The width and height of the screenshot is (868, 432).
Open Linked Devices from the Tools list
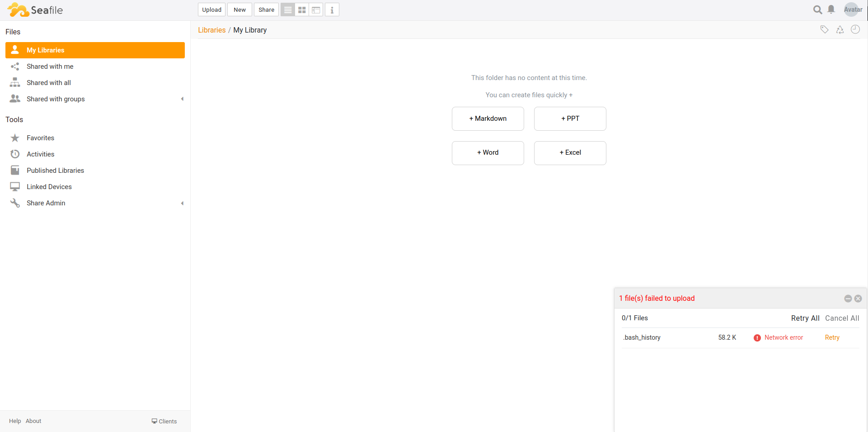[x=49, y=186]
